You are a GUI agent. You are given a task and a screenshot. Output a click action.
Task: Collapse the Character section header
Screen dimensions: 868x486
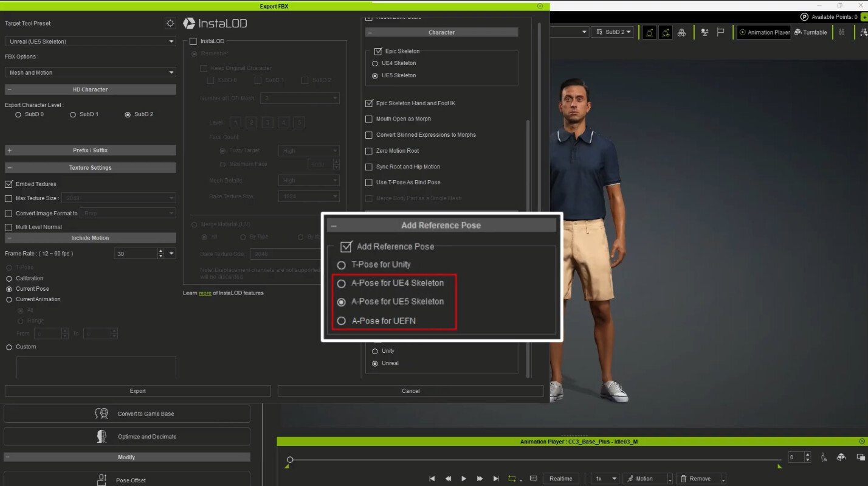click(370, 32)
